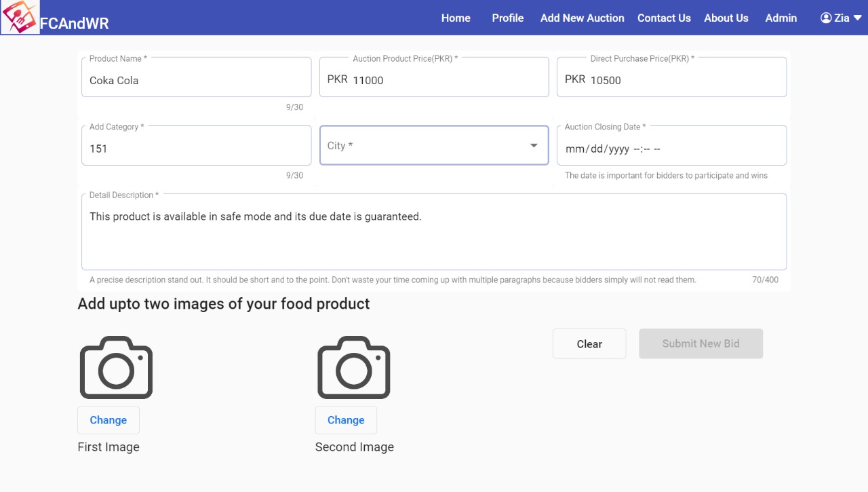Open the Contact Us page

click(664, 18)
